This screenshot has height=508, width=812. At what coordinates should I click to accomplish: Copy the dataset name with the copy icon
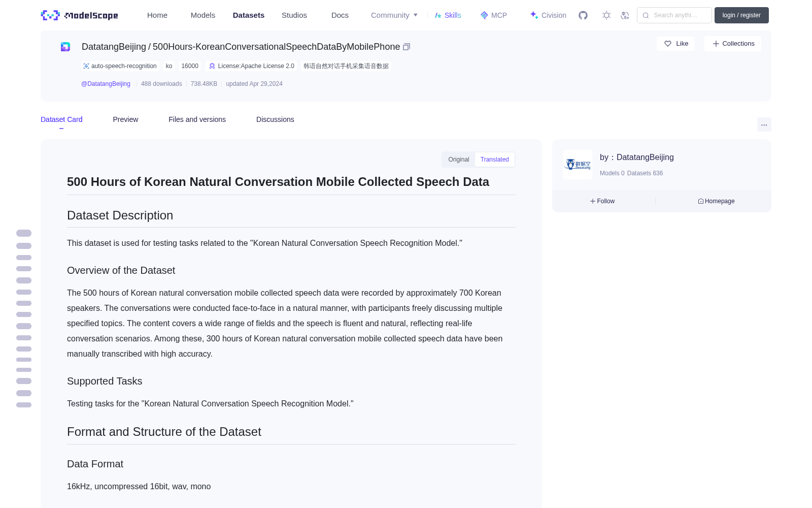[x=407, y=47]
